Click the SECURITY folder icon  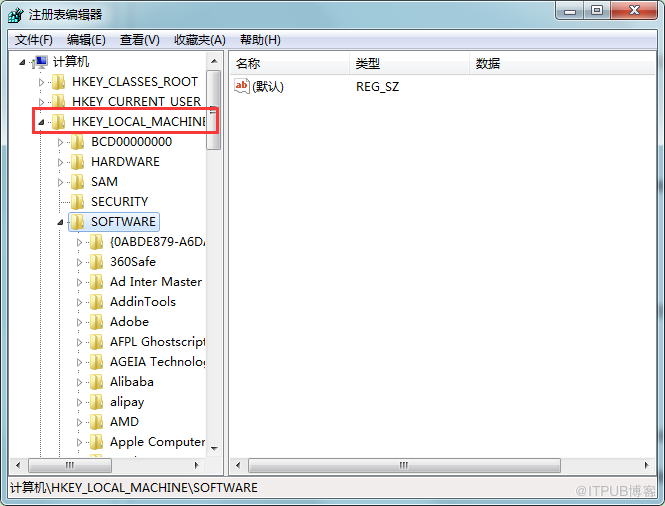[x=77, y=202]
